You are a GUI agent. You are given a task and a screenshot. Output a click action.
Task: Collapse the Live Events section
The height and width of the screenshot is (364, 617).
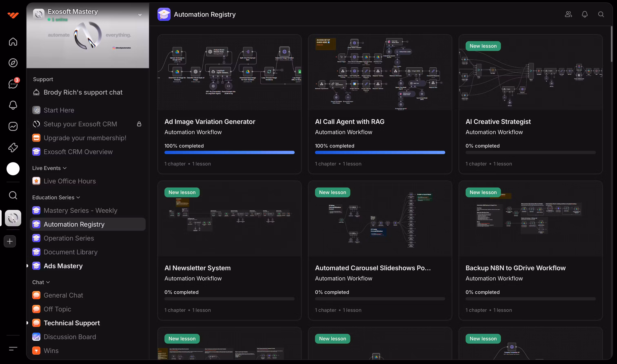coord(65,168)
